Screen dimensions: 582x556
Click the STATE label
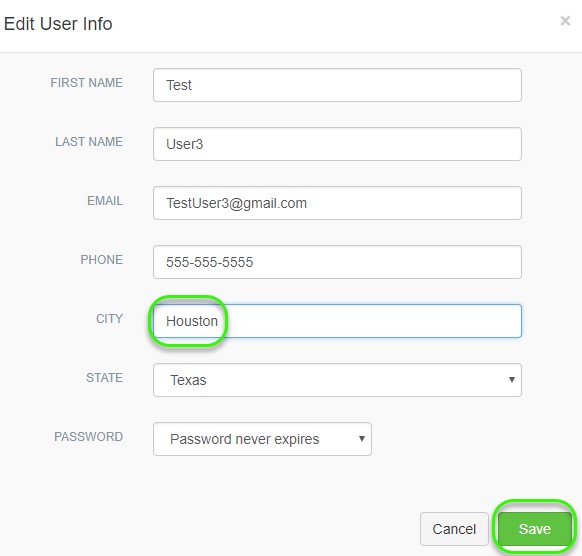coord(104,378)
